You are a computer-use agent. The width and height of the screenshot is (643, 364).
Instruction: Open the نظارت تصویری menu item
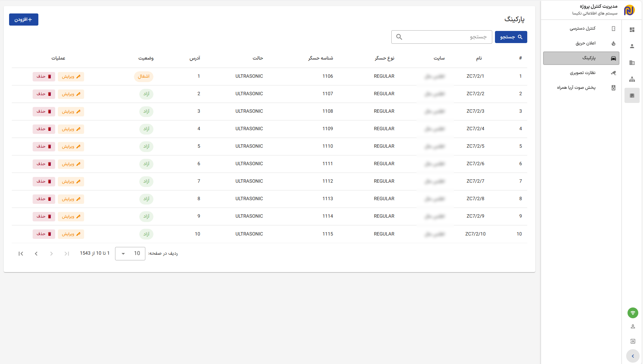point(582,73)
